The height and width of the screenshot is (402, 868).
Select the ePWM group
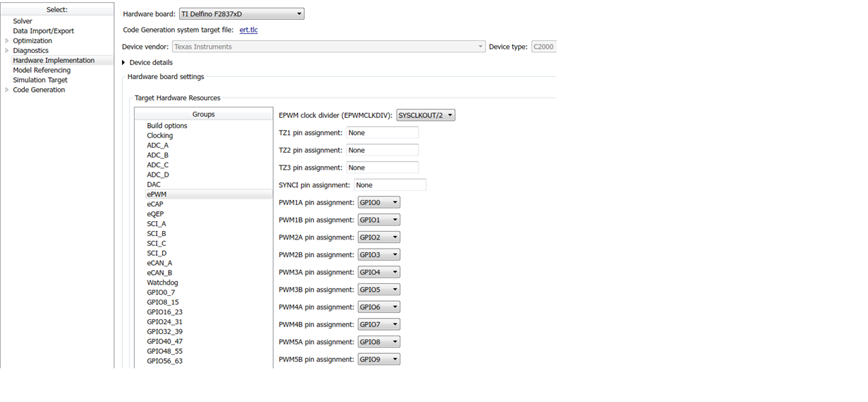point(157,194)
